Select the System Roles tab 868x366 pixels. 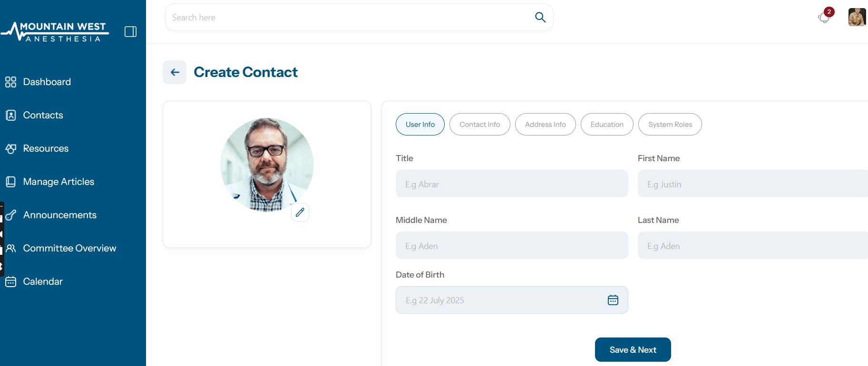pos(670,125)
